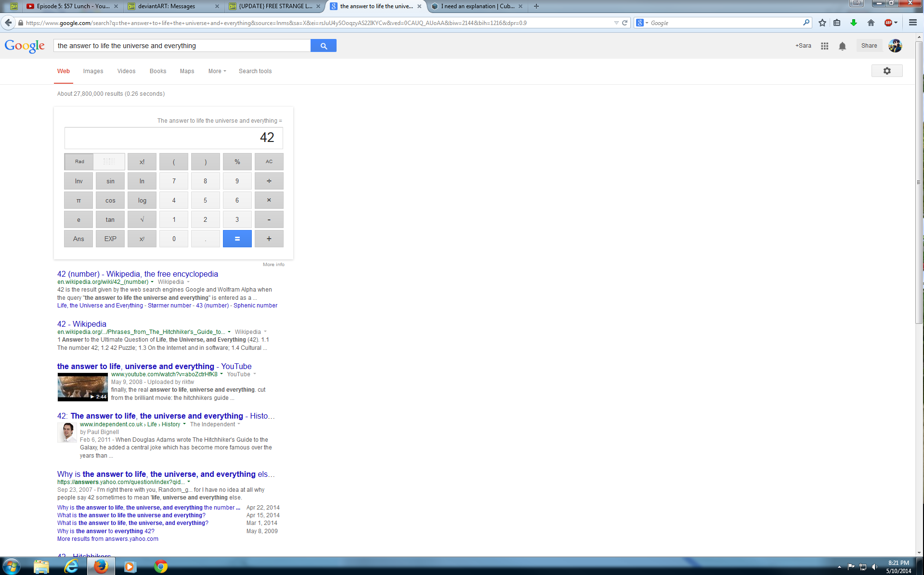The height and width of the screenshot is (575, 924).
Task: Click the calculator square root key
Action: tap(142, 219)
